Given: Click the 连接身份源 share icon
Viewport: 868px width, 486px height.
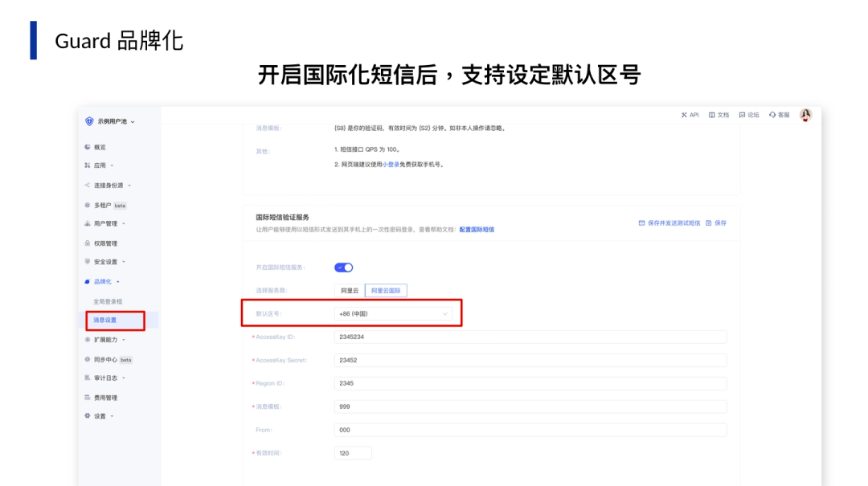Looking at the screenshot, I should (x=87, y=186).
